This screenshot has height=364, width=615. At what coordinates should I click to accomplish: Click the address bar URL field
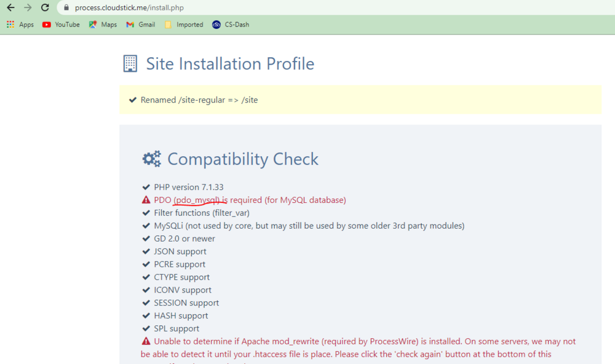tap(246, 8)
